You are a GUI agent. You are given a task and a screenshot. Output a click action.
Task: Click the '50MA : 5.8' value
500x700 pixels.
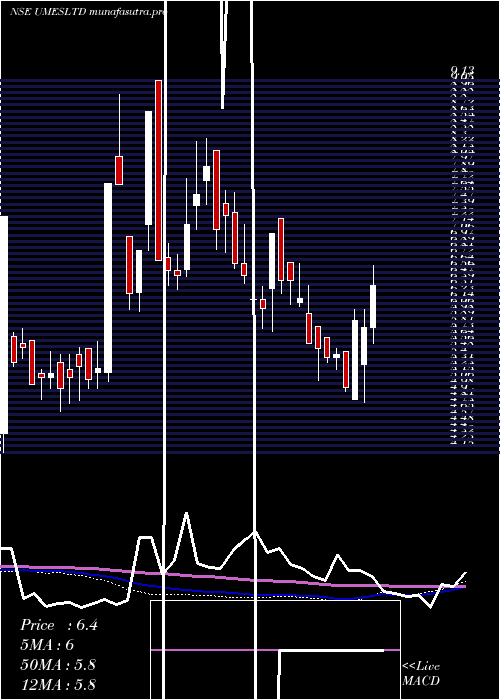pyautogui.click(x=58, y=665)
